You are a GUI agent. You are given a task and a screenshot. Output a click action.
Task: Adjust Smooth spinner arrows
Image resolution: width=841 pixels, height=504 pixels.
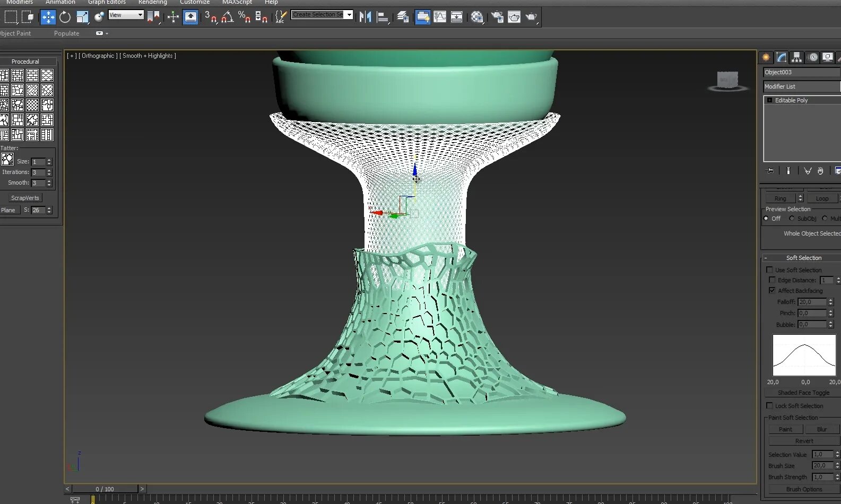point(49,183)
